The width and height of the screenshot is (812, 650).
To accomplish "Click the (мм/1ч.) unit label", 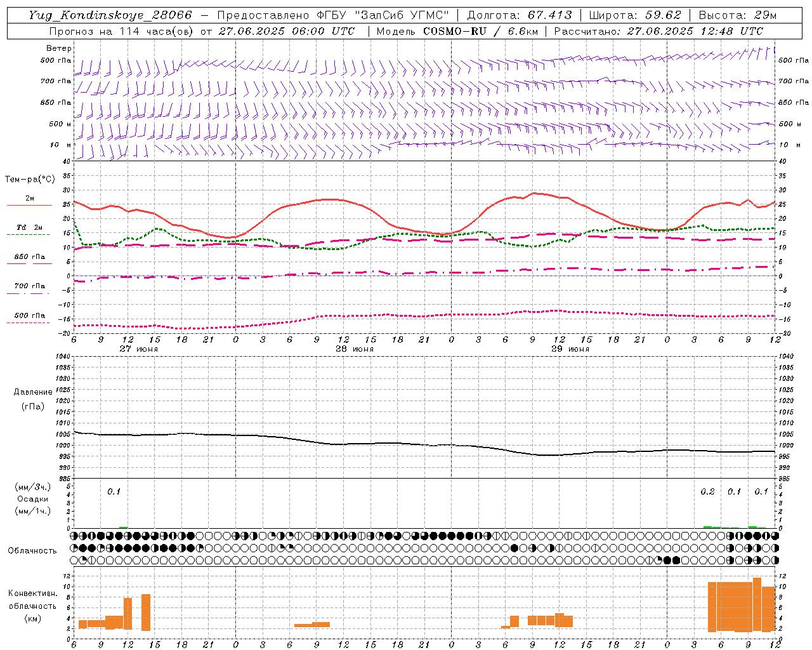I will (33, 511).
